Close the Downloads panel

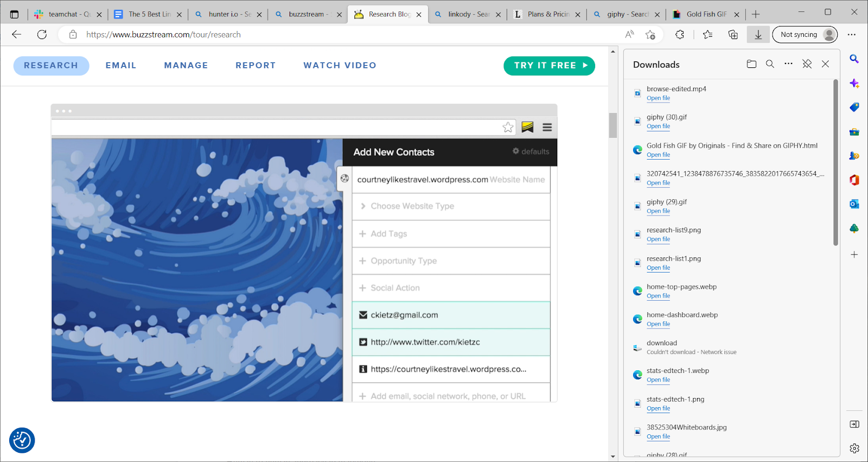[x=825, y=64]
